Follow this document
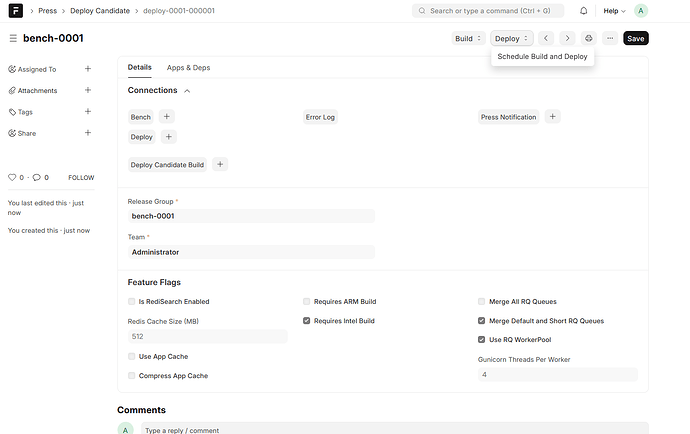Image resolution: width=690 pixels, height=434 pixels. pos(81,177)
